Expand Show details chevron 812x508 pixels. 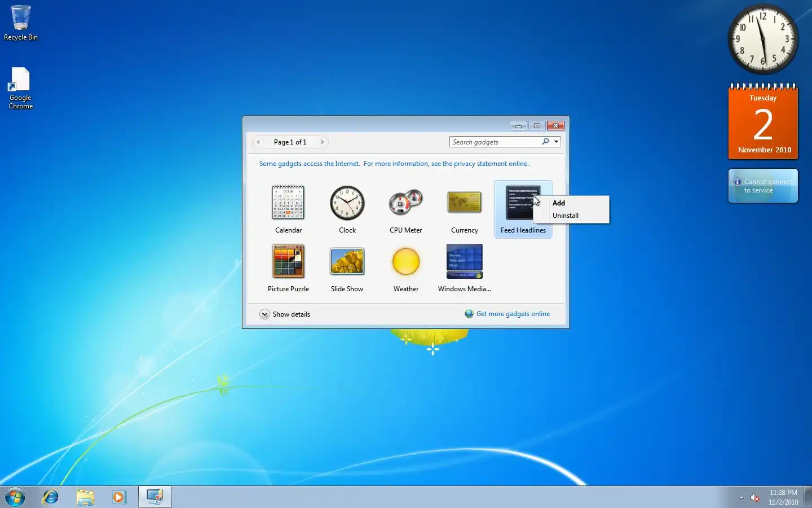point(264,314)
